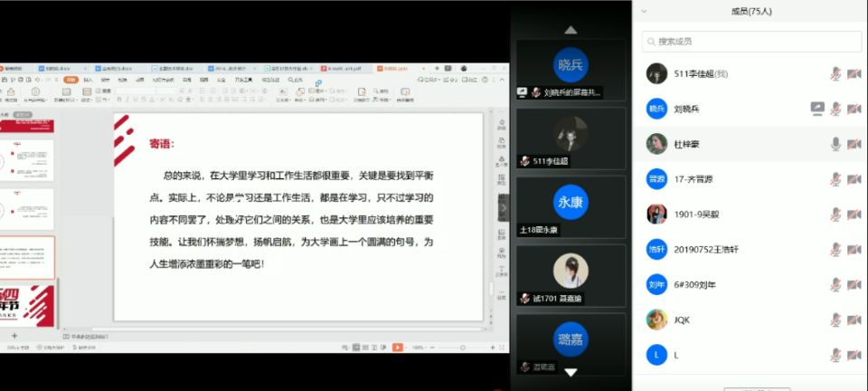Click the camera icon for 511李佳超
The height and width of the screenshot is (391, 868).
pos(853,74)
